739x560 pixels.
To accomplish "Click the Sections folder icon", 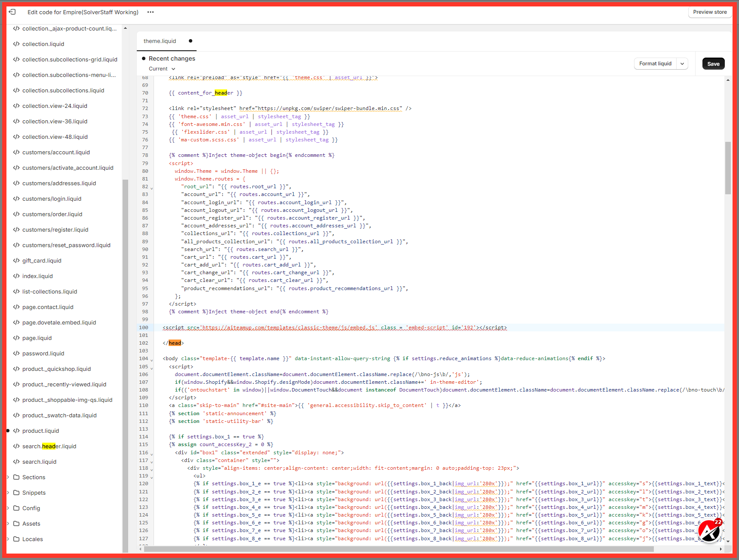I will click(16, 477).
